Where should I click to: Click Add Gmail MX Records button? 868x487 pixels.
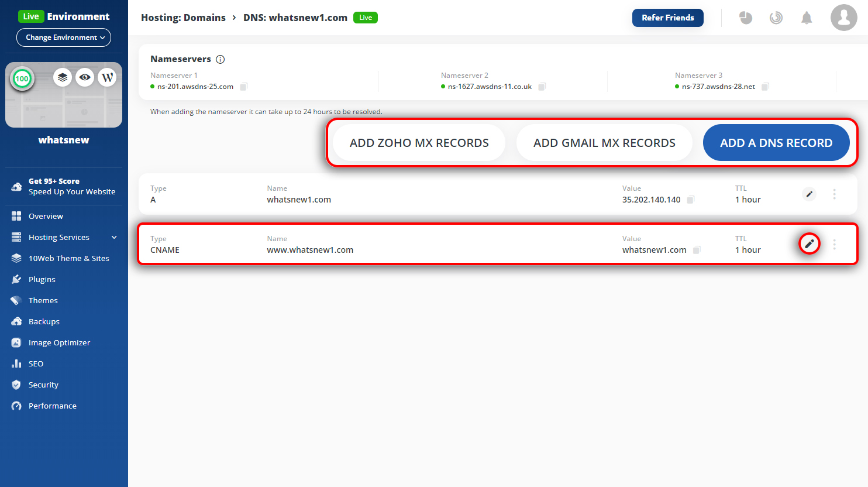click(x=604, y=143)
